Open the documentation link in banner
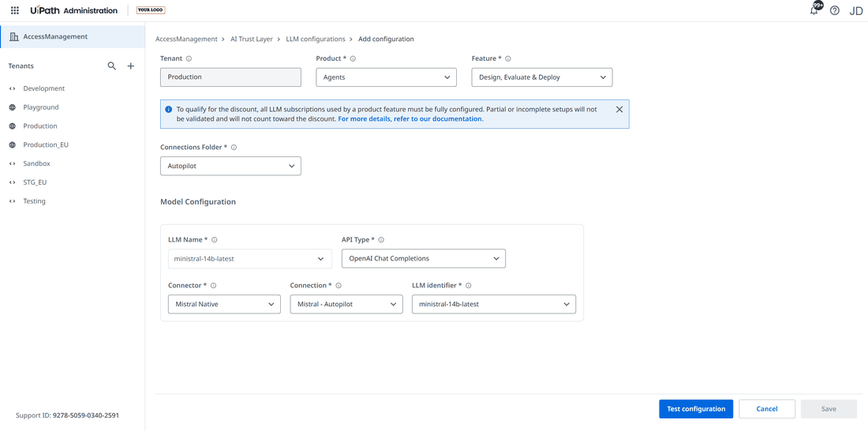 point(411,118)
